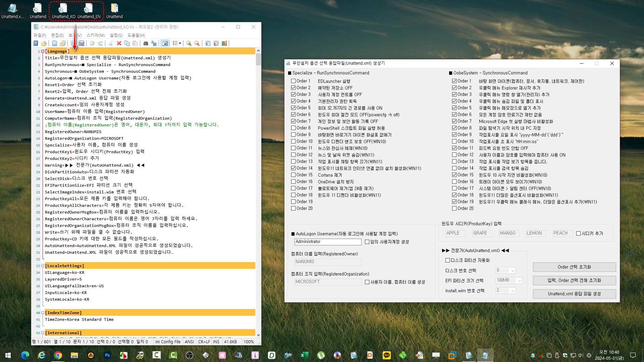Click the AutoLogon Username Administrator input field
Screen dimensions: 644x362
pyautogui.click(x=328, y=242)
